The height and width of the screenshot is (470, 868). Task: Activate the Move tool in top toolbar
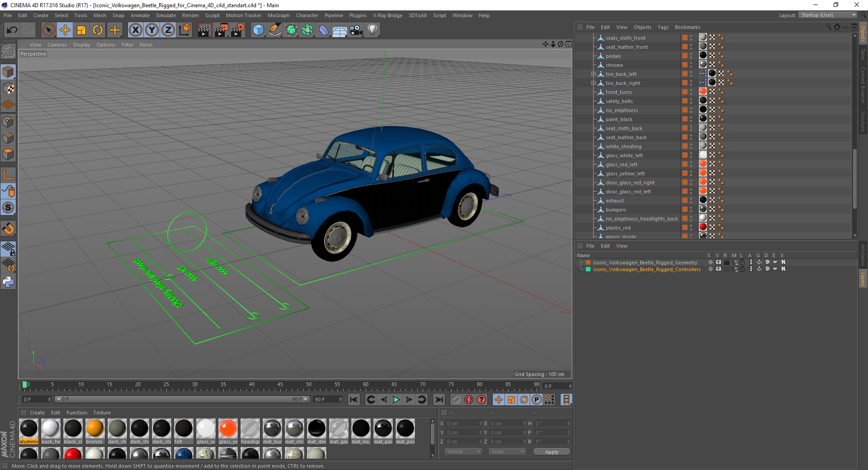pyautogui.click(x=65, y=30)
